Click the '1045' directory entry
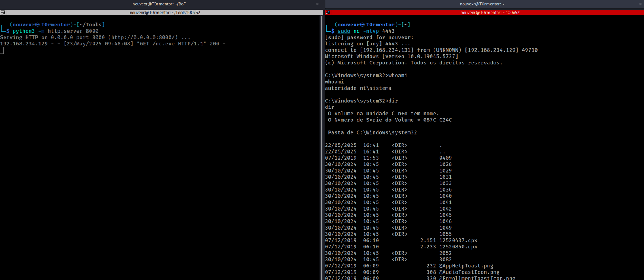 [446, 215]
